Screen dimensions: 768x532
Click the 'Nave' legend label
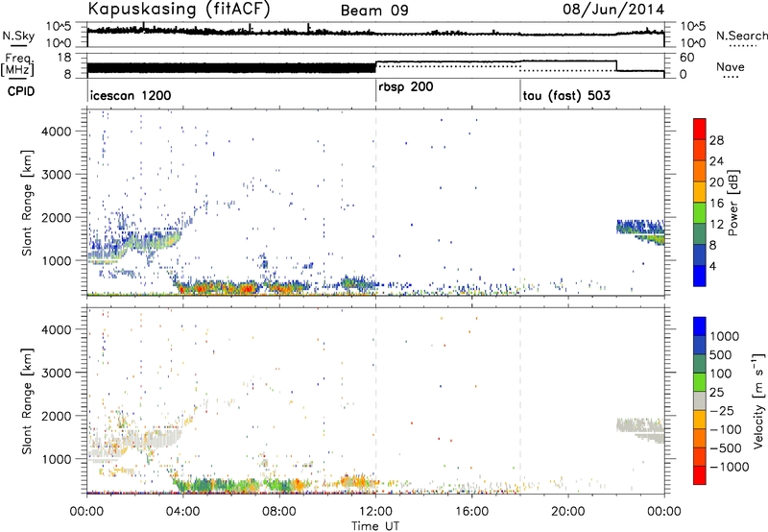click(x=731, y=66)
